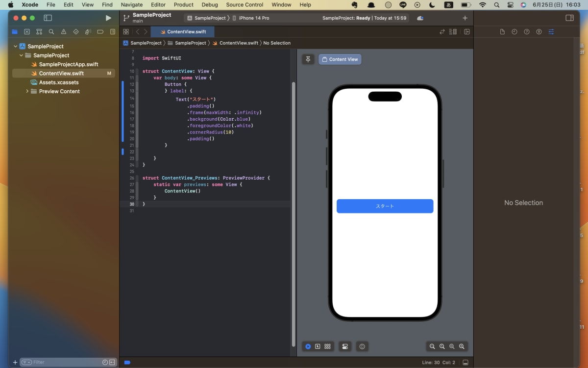Run the project with the play button
588x368 pixels.
pyautogui.click(x=108, y=18)
